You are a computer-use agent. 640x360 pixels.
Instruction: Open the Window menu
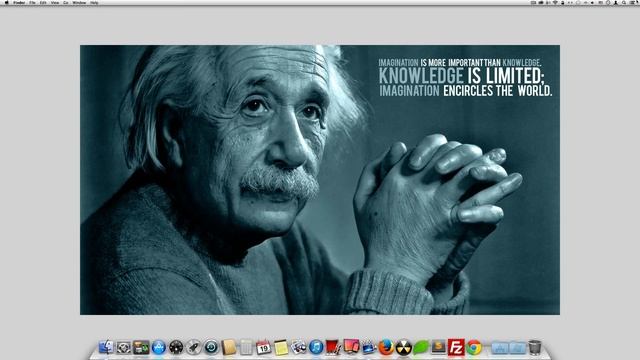pyautogui.click(x=79, y=2)
